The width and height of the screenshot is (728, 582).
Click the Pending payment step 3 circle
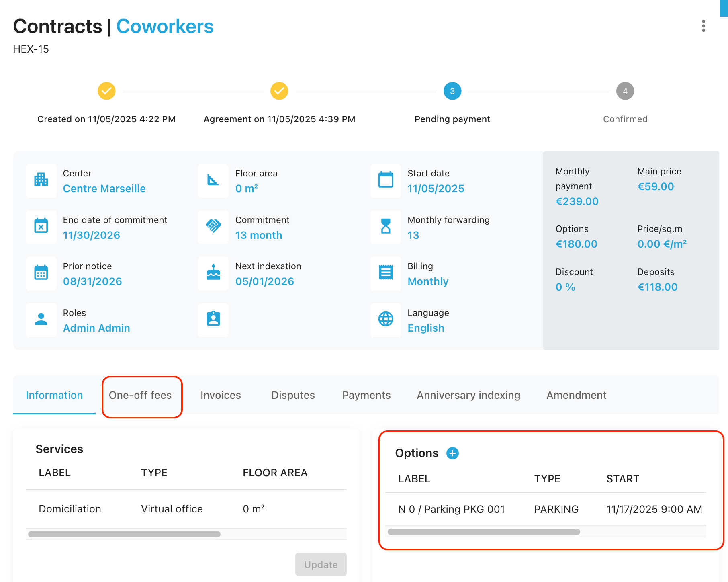point(452,91)
